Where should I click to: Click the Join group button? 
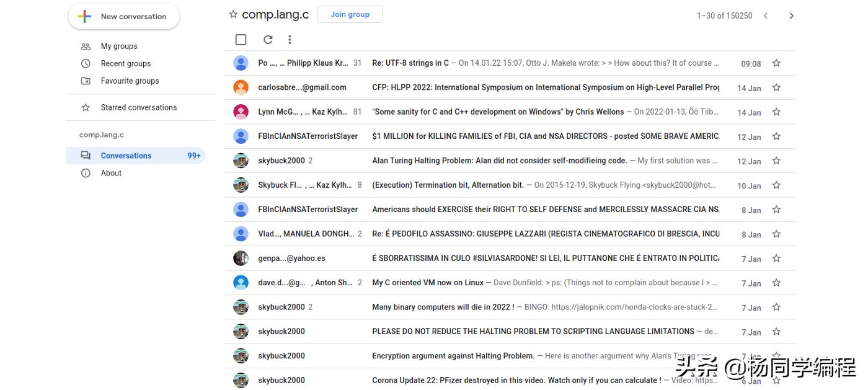[350, 14]
